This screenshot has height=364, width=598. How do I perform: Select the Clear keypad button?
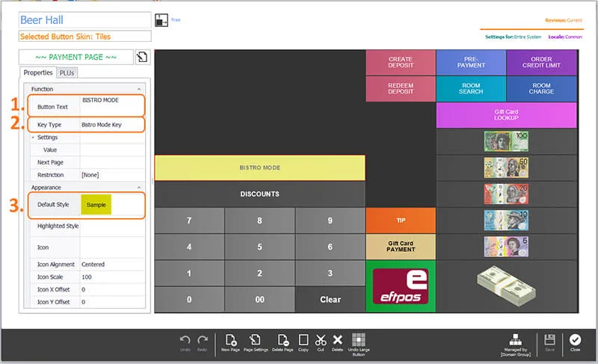(330, 300)
